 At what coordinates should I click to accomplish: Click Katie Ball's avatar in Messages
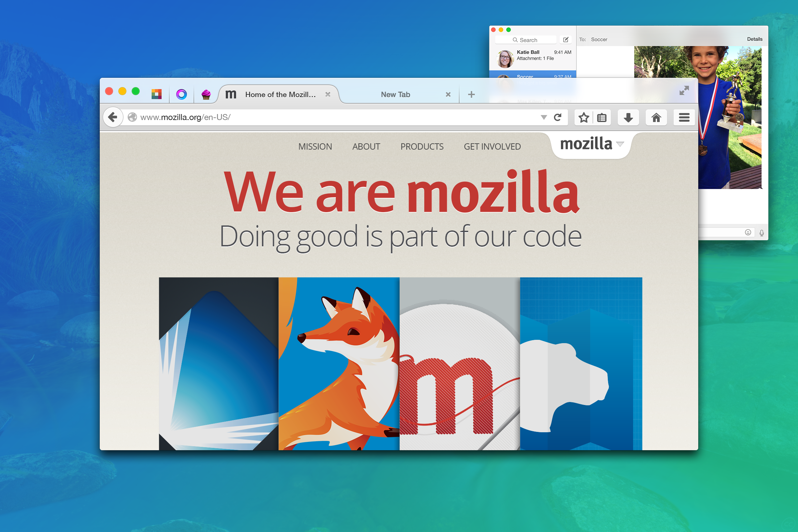pyautogui.click(x=505, y=59)
